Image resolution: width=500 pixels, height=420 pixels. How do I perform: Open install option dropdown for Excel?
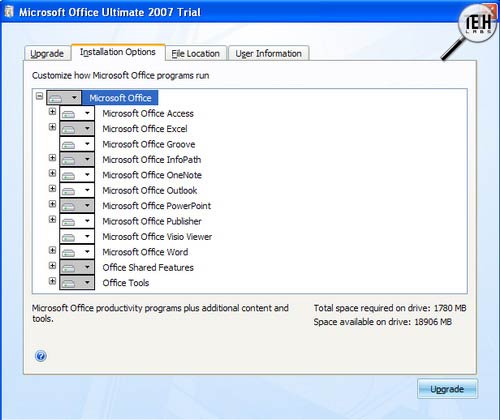77,129
